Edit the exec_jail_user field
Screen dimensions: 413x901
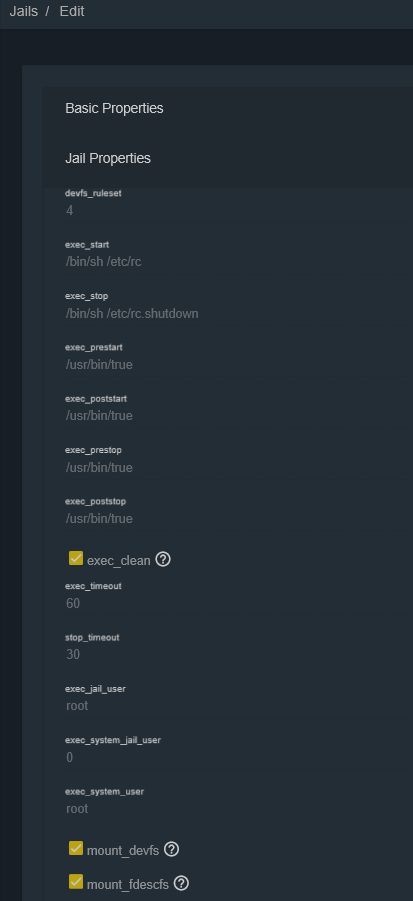coord(239,706)
